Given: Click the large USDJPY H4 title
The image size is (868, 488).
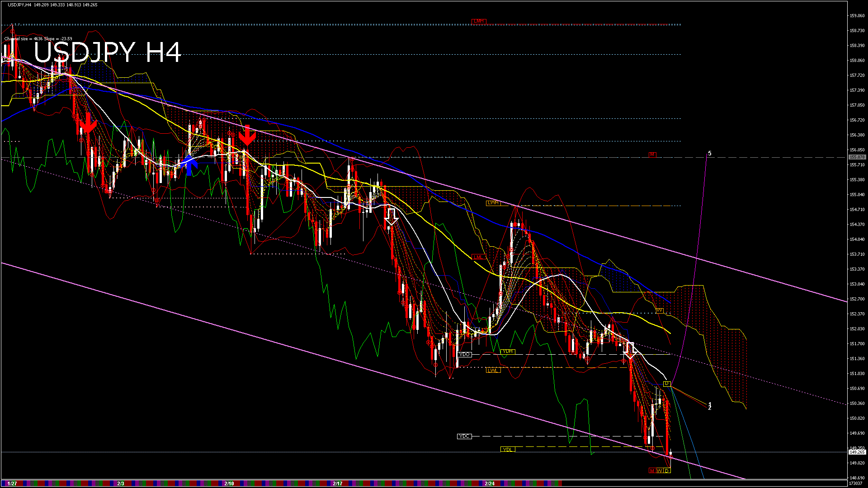Looking at the screenshot, I should [108, 52].
